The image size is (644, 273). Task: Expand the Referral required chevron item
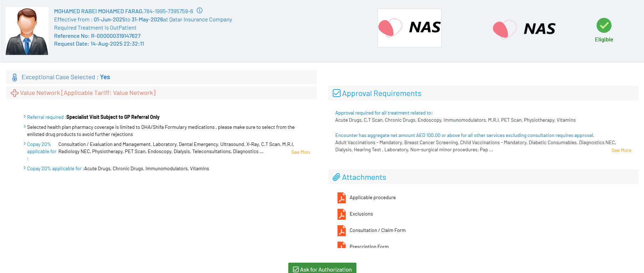pyautogui.click(x=25, y=117)
